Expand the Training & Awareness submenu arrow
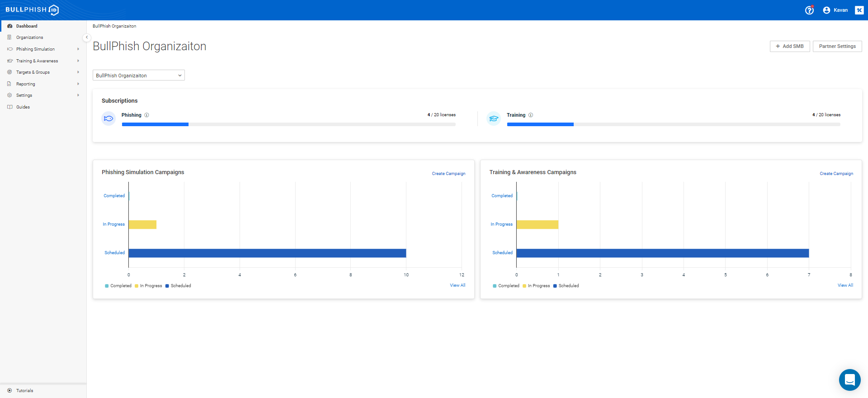This screenshot has width=868, height=398. point(78,61)
